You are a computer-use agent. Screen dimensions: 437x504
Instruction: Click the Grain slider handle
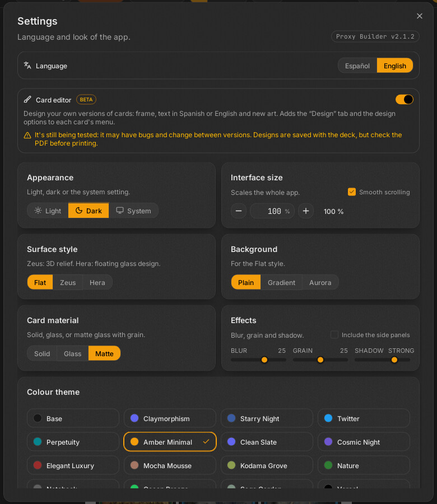320,360
